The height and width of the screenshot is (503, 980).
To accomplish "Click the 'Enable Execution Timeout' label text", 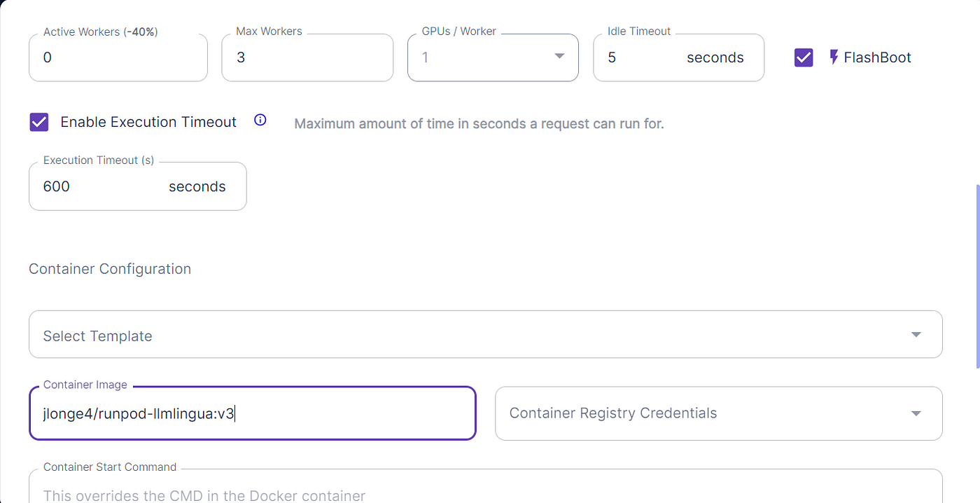I will tap(148, 122).
